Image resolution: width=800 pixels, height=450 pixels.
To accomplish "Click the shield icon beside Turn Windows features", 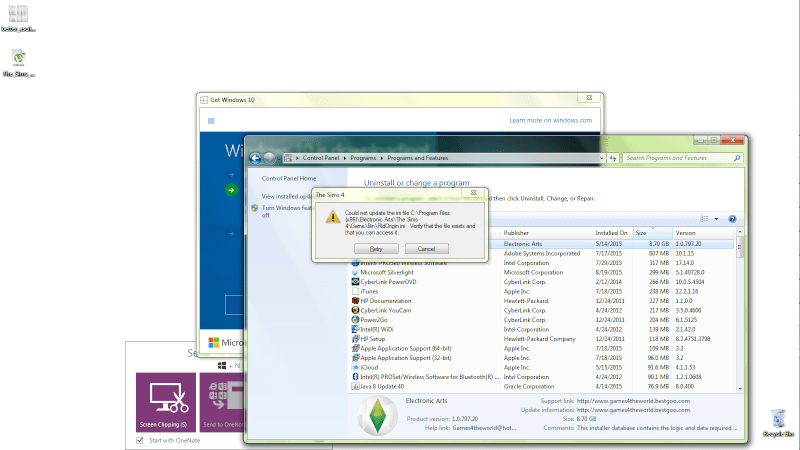I will point(255,208).
